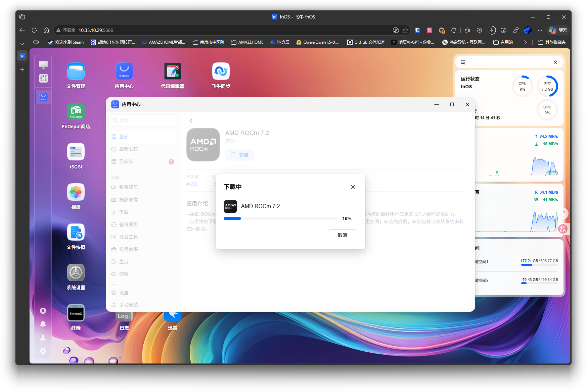Close the 下载中 download dialog
Screen dimensions: 587x392
pos(353,187)
